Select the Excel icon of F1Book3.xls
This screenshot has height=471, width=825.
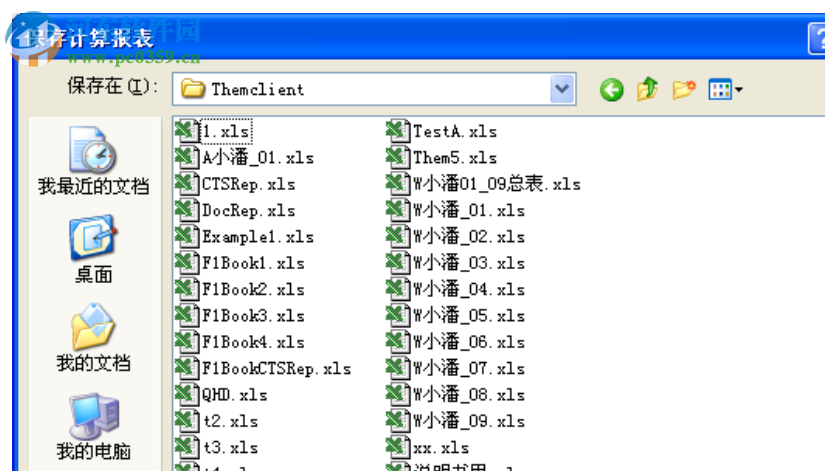[x=187, y=315]
